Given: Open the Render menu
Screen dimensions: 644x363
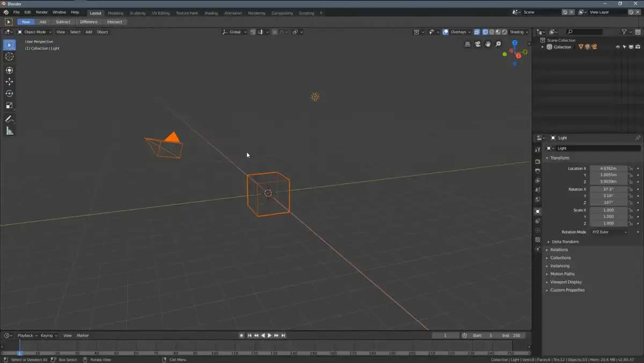Looking at the screenshot, I should [x=41, y=12].
